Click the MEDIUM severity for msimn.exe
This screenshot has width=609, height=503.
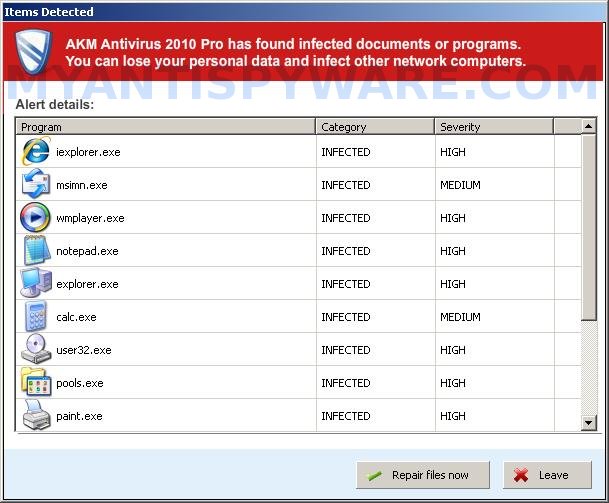click(x=460, y=185)
